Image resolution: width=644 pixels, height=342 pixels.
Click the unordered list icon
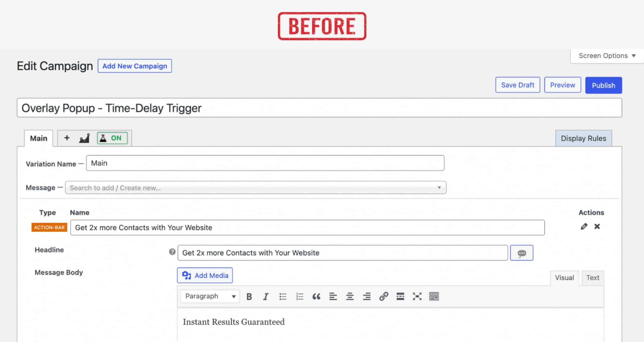point(282,296)
